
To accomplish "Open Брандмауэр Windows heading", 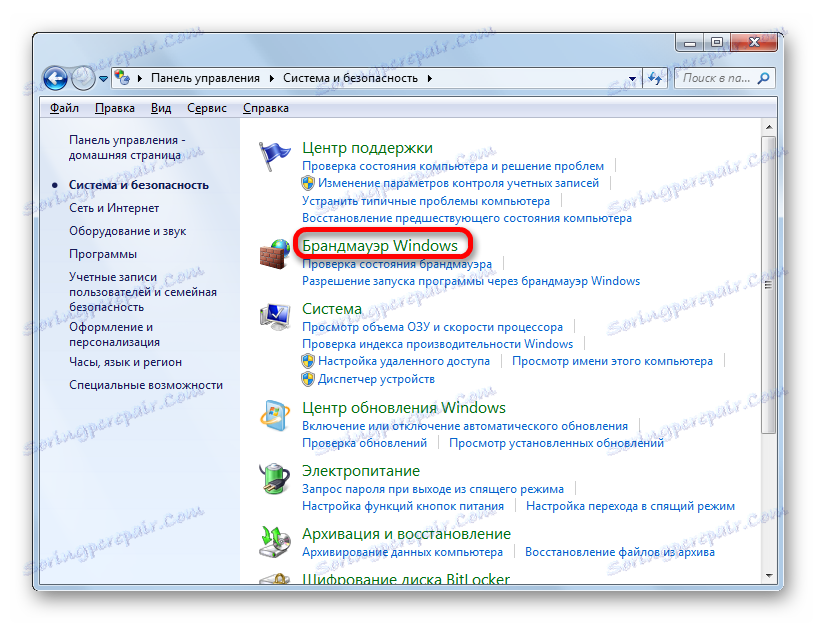I will click(380, 245).
